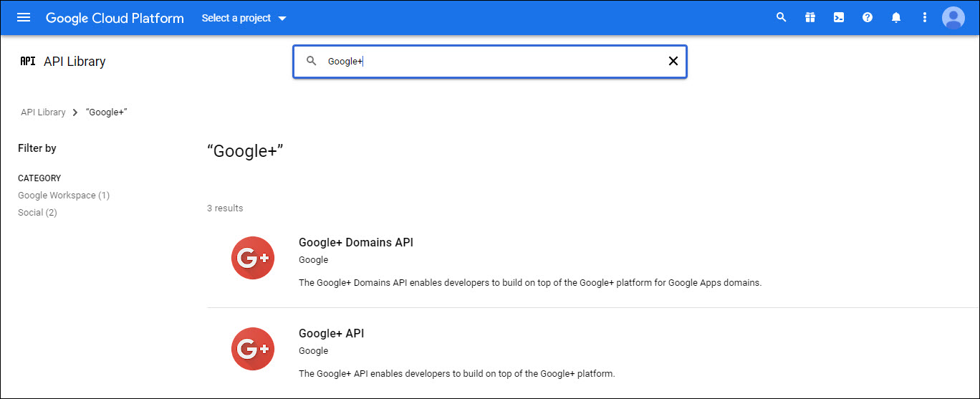The image size is (980, 399).
Task: Click the search icon in top bar
Action: click(782, 18)
